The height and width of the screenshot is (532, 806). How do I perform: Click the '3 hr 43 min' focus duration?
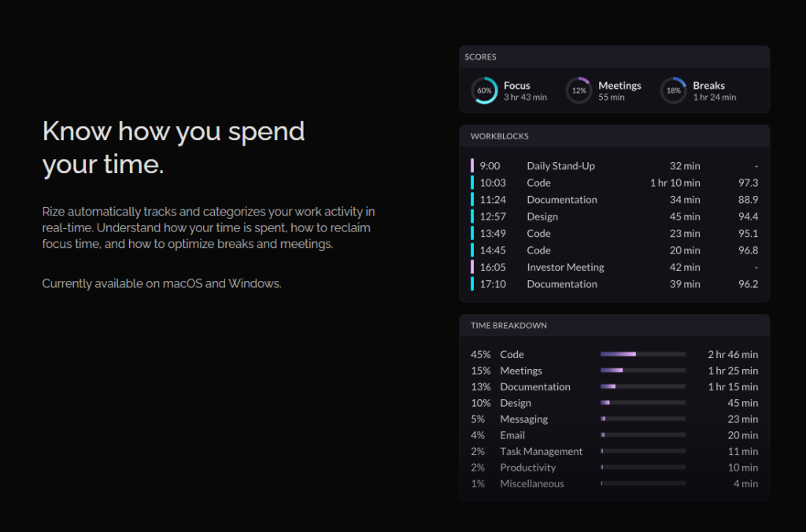pos(525,97)
